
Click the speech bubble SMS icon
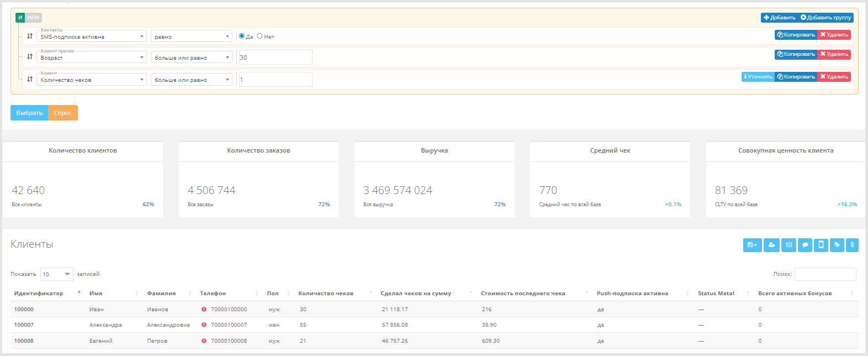(x=805, y=245)
